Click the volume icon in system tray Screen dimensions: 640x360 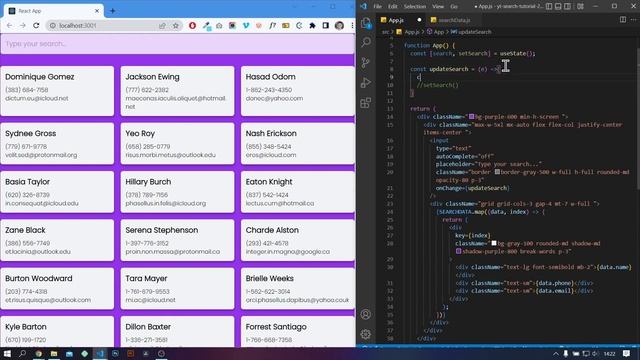[595, 353]
